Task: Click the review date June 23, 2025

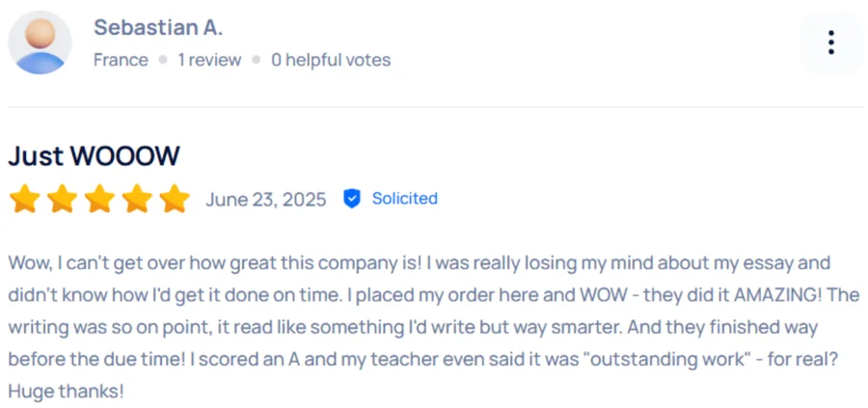Action: pos(266,200)
